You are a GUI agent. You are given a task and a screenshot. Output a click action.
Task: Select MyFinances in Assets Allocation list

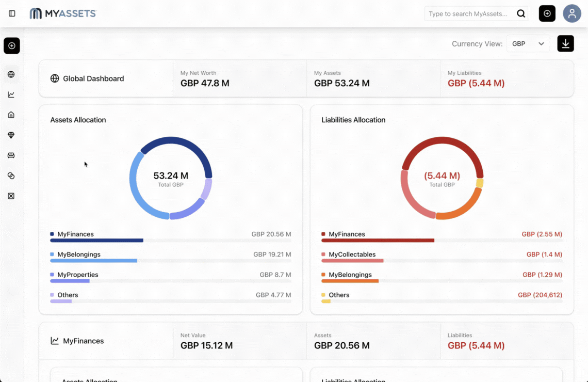click(75, 234)
